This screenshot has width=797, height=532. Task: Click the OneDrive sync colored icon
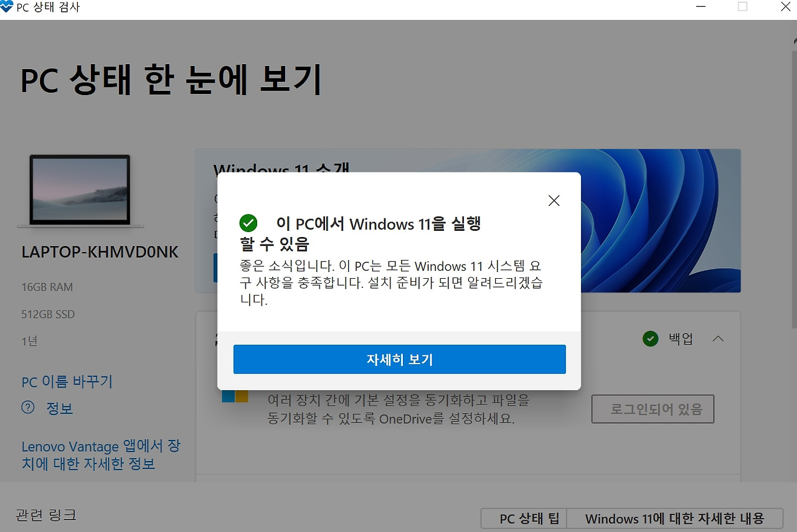(235, 396)
